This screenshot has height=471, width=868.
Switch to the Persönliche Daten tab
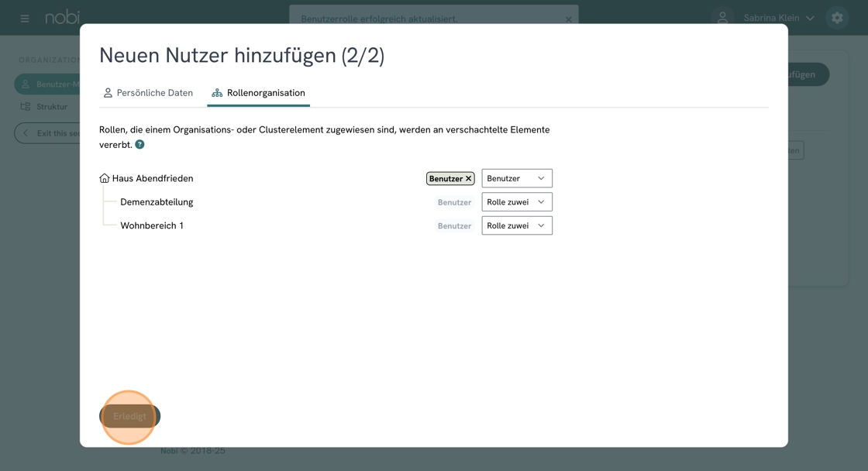pyautogui.click(x=148, y=93)
